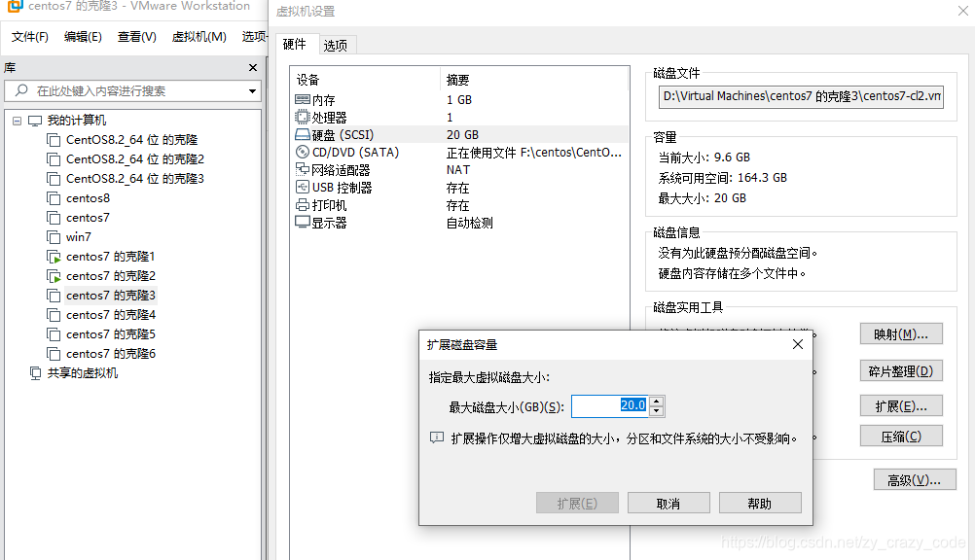Click the 1 GB memory summary

point(459,100)
